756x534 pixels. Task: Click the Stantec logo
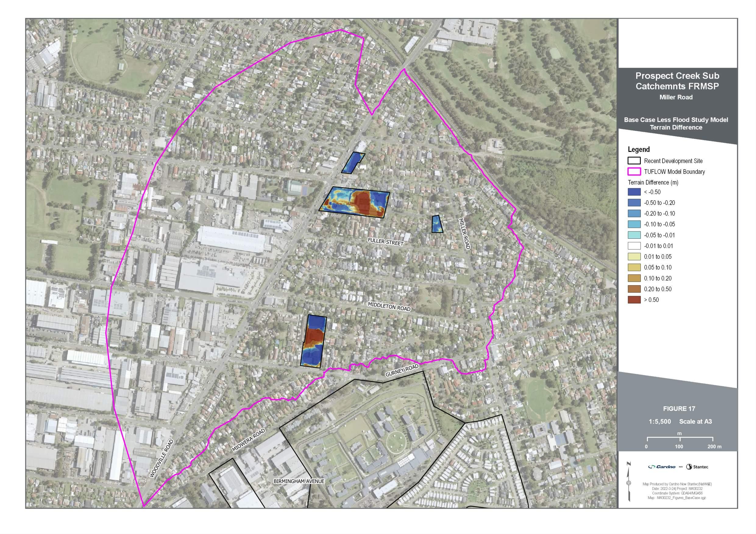(x=697, y=466)
